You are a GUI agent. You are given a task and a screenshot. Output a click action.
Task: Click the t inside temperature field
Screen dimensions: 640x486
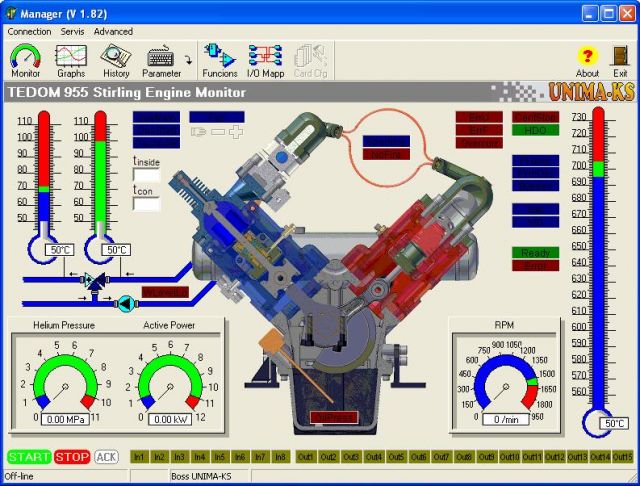click(147, 175)
